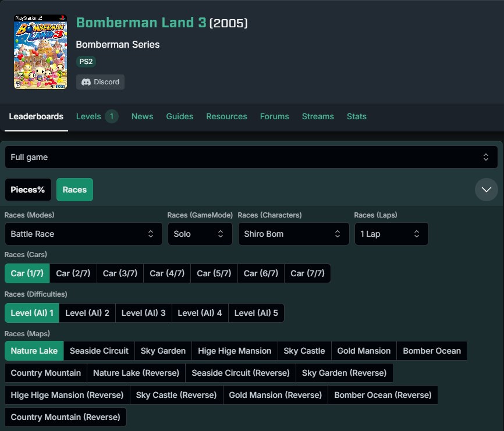Select the Country Mountain (Reverse) map
504x431 pixels.
click(x=66, y=417)
